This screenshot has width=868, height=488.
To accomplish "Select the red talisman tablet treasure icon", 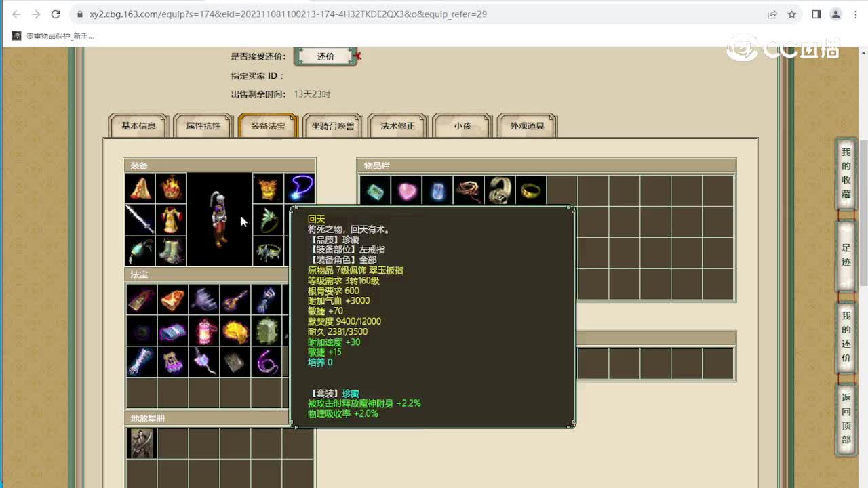I will 142,299.
